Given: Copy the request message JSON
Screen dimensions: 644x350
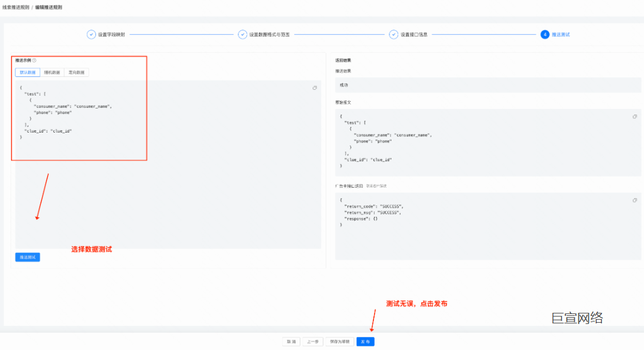Looking at the screenshot, I should 635,116.
